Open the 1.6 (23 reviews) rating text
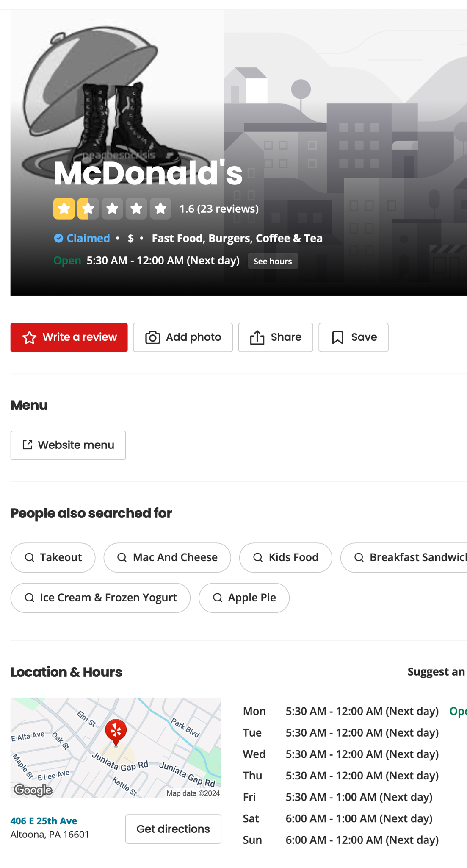Screen dimensions: 467x868 (x=219, y=209)
